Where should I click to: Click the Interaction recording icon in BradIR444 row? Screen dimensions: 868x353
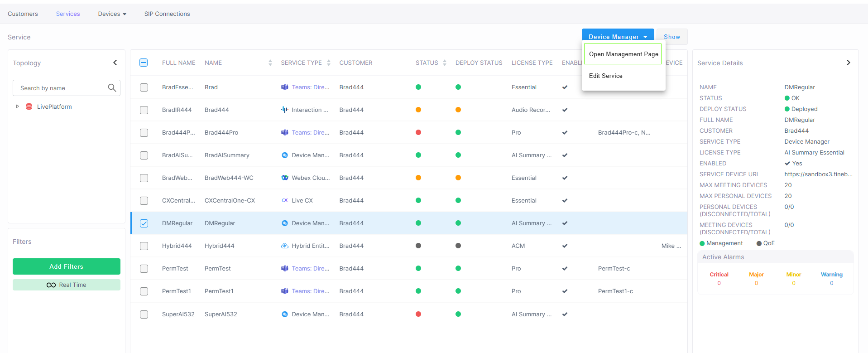coord(285,110)
